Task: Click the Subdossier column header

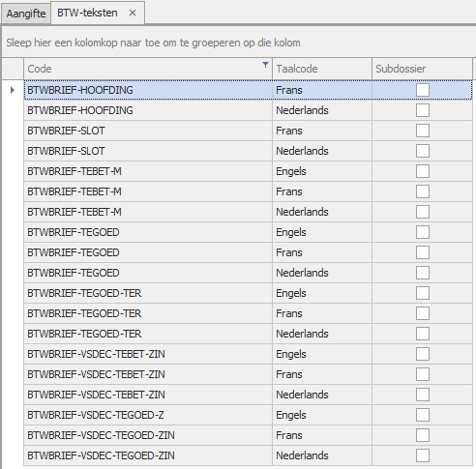Action: pos(422,69)
